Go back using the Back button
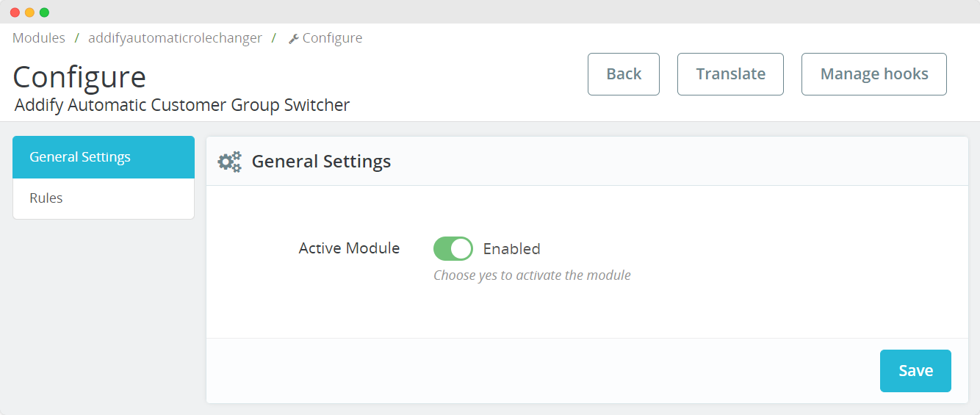Image resolution: width=980 pixels, height=415 pixels. coord(624,74)
